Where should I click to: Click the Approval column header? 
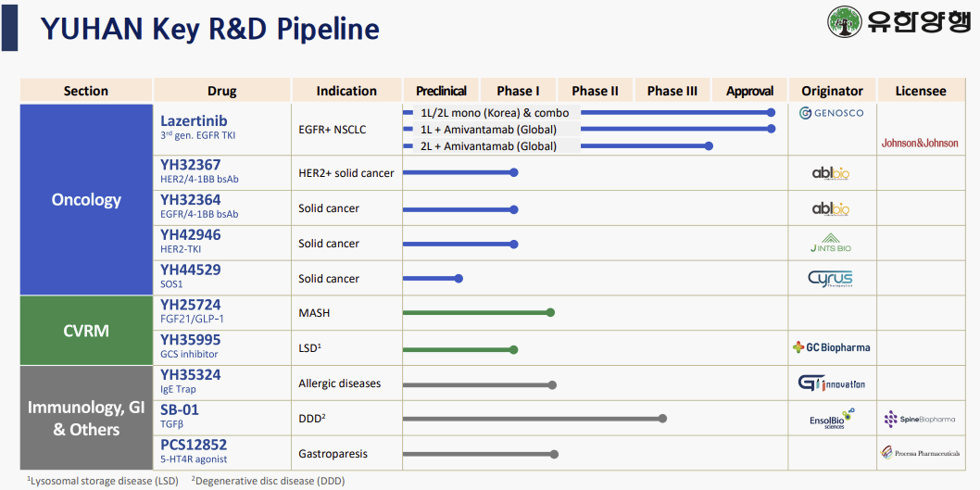coord(749,91)
